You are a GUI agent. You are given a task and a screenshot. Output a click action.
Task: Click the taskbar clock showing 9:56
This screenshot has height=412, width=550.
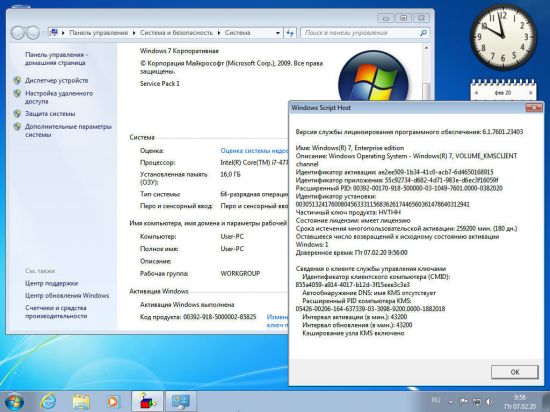click(x=520, y=402)
